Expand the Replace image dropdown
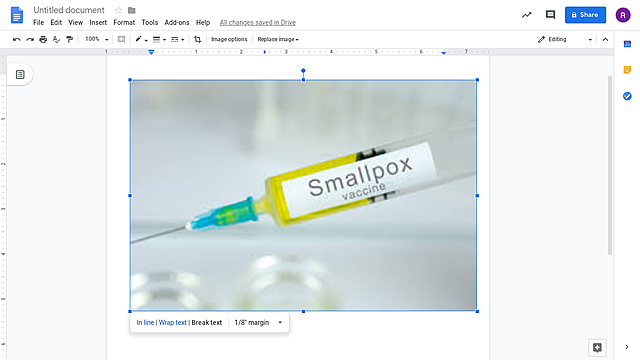 (278, 39)
